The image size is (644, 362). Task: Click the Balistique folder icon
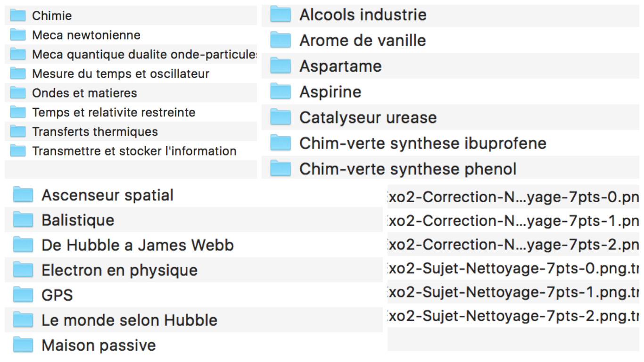[23, 220]
